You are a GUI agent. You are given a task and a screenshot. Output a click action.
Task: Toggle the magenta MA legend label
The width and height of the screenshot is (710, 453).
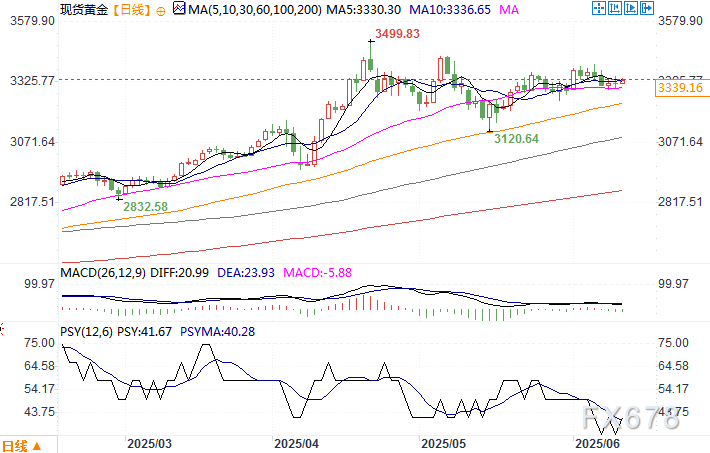(x=510, y=10)
